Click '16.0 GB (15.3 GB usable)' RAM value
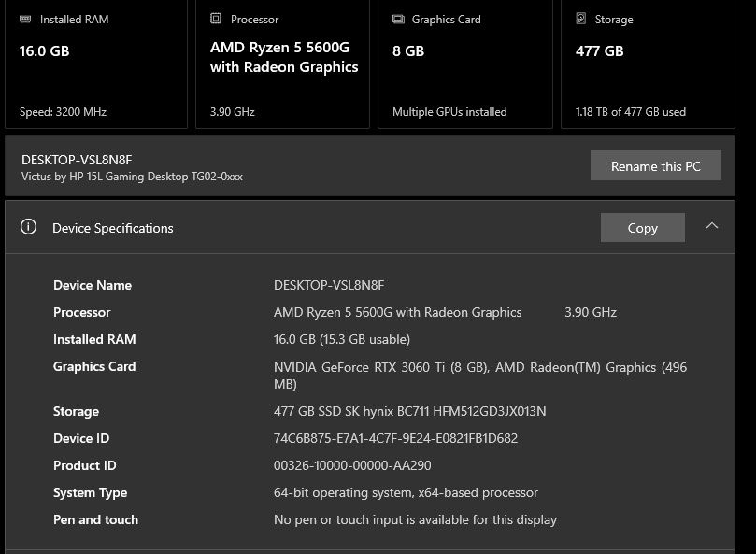 pyautogui.click(x=342, y=339)
